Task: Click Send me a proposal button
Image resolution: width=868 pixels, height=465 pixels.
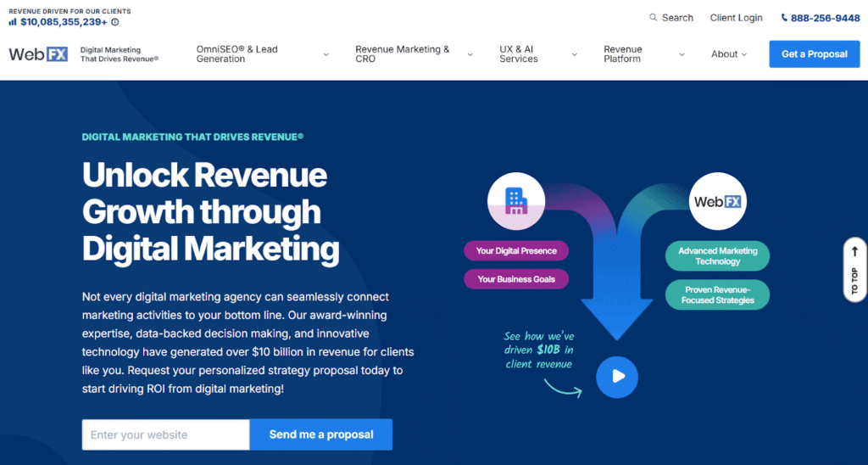Action: click(321, 434)
